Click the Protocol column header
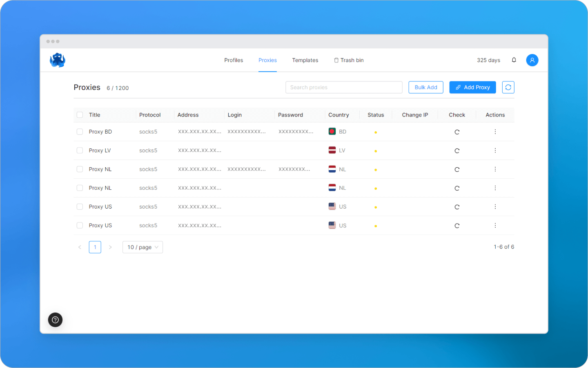Image resolution: width=588 pixels, height=368 pixels. click(150, 115)
